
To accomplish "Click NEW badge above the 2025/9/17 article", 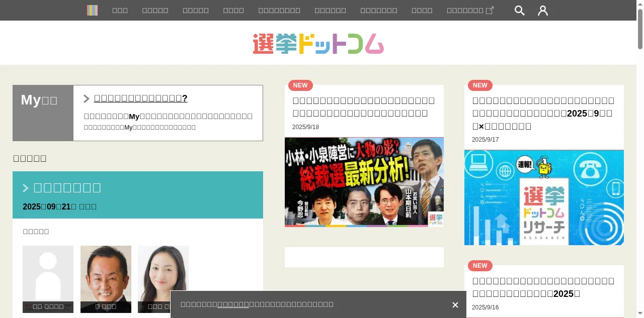I will pos(480,85).
